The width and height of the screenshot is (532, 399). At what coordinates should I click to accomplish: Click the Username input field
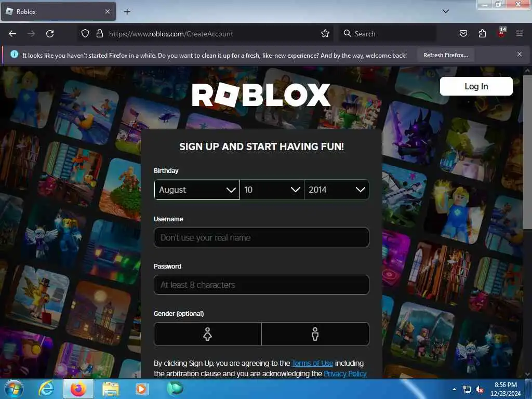pyautogui.click(x=261, y=237)
